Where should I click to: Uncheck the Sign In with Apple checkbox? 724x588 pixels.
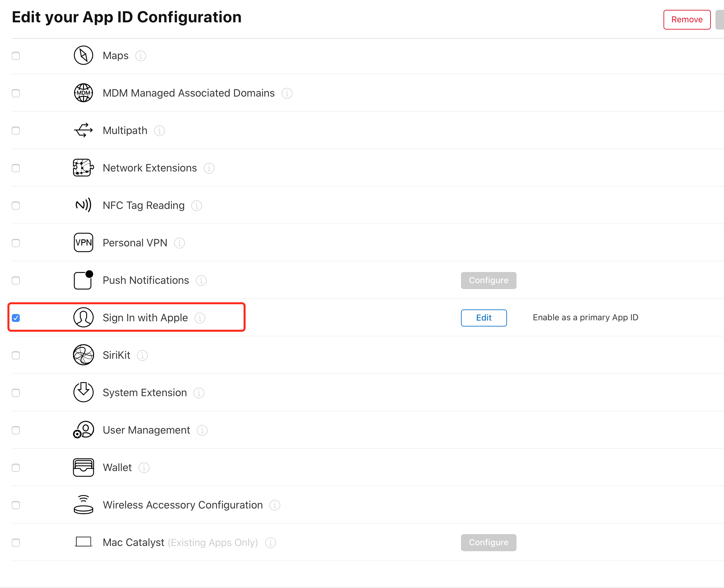[x=16, y=318]
